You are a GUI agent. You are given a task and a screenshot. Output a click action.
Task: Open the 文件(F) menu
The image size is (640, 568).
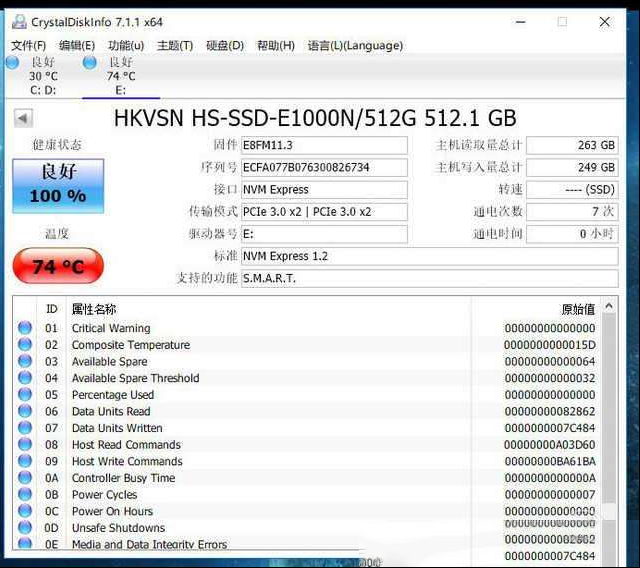click(x=29, y=45)
